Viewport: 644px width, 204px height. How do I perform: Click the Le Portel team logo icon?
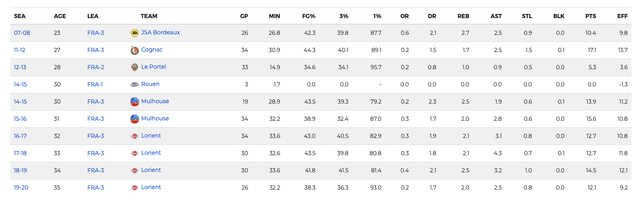(135, 67)
